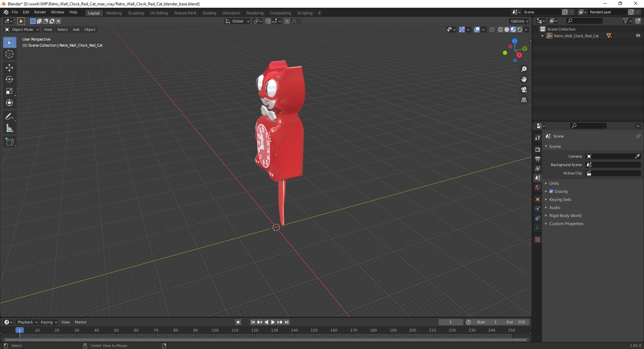Choose the Annotate pencil tool
644x349 pixels.
(x=9, y=117)
